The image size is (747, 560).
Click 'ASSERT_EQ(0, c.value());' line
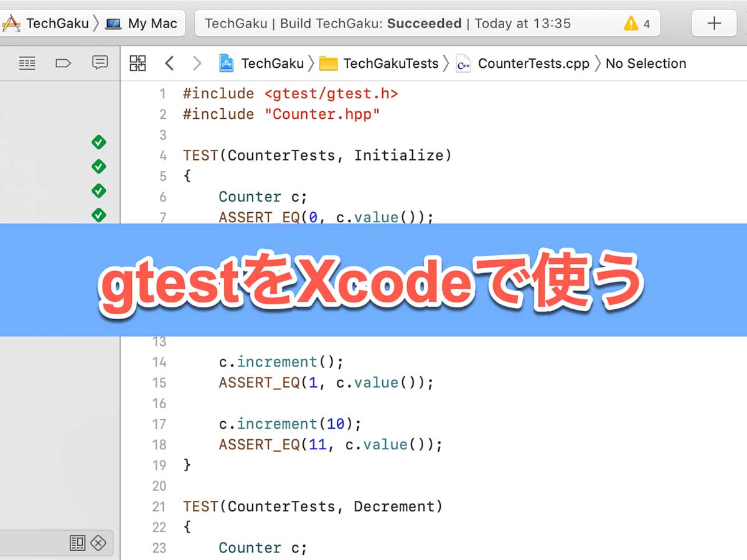(326, 218)
